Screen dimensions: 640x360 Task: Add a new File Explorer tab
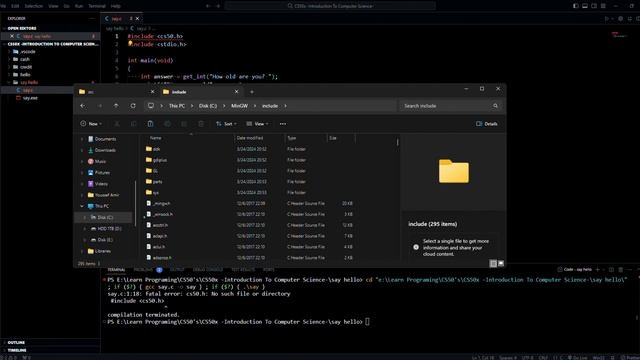coord(252,92)
